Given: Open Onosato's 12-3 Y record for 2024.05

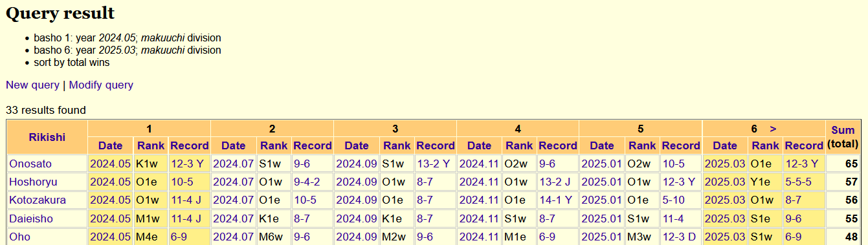Looking at the screenshot, I should (x=187, y=164).
